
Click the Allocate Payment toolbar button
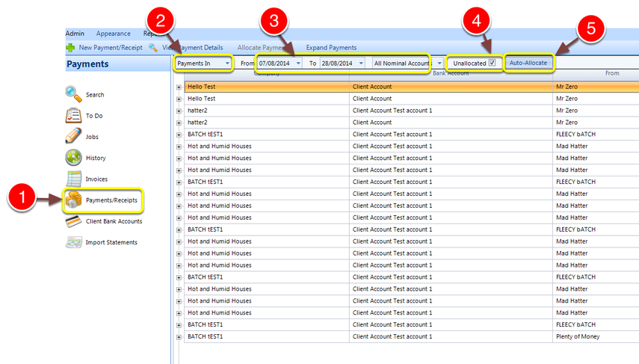(261, 48)
